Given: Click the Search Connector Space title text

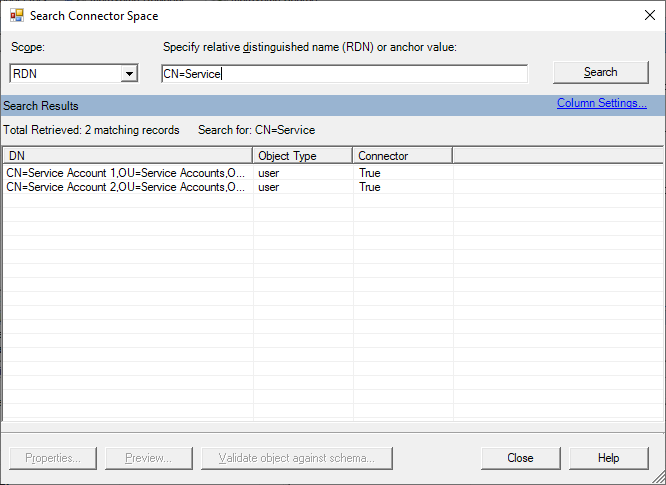Looking at the screenshot, I should 93,16.
